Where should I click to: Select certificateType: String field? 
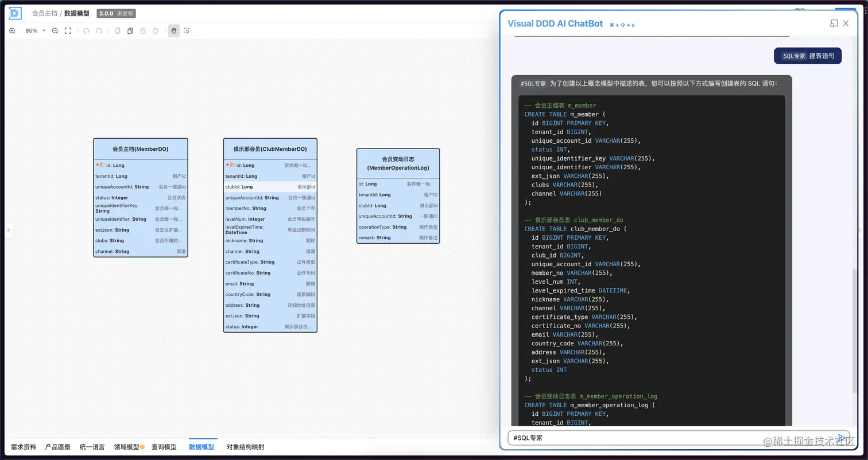270,262
